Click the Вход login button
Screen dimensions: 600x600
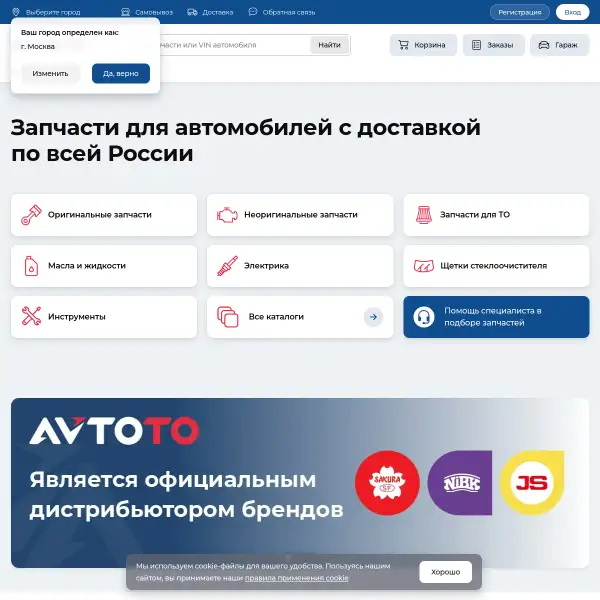pos(572,12)
